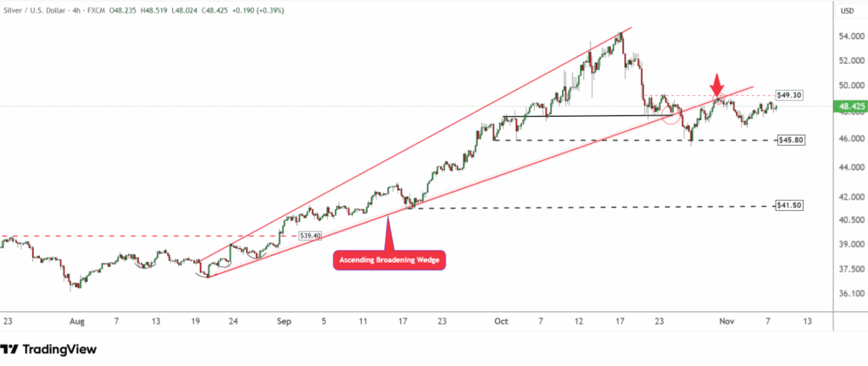The height and width of the screenshot is (366, 868).
Task: Click the $39.40 price label
Action: [x=311, y=236]
